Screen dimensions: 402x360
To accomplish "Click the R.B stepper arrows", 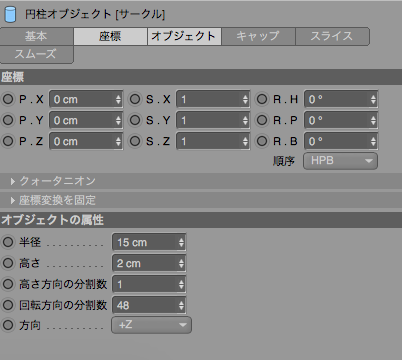I will (x=373, y=141).
